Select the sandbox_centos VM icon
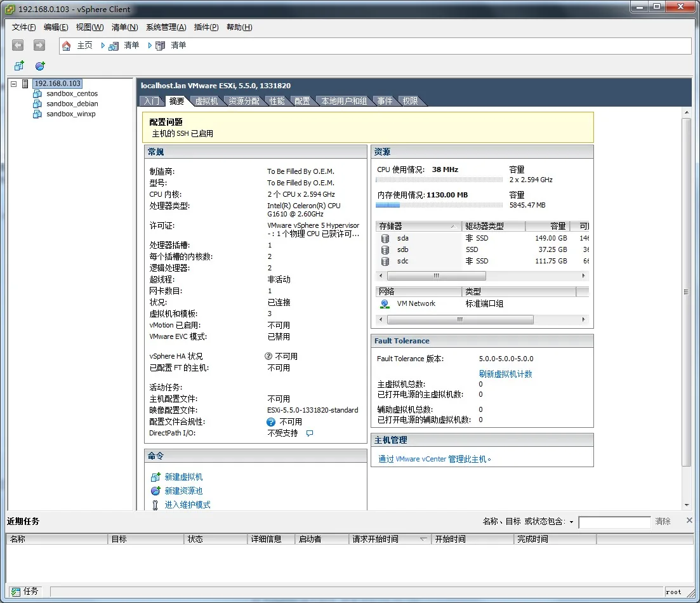Image resolution: width=700 pixels, height=603 pixels. click(x=37, y=94)
